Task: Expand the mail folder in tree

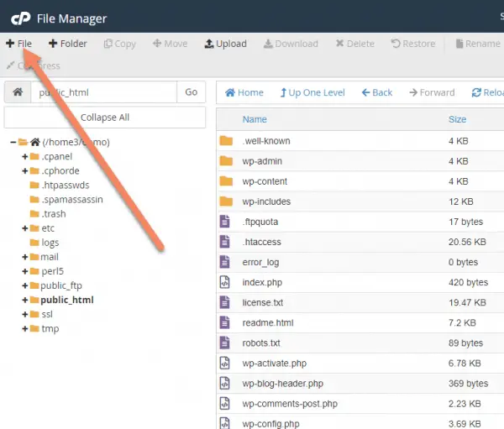Action: [24, 257]
